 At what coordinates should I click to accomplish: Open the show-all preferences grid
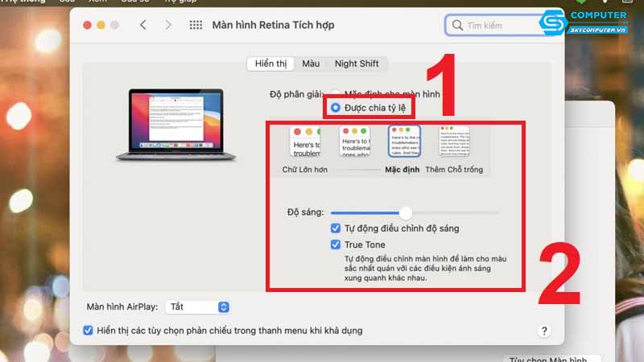pos(196,25)
